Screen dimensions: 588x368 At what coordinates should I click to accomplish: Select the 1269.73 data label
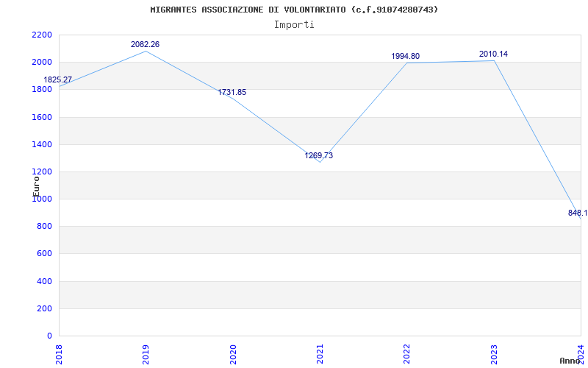pyautogui.click(x=319, y=155)
